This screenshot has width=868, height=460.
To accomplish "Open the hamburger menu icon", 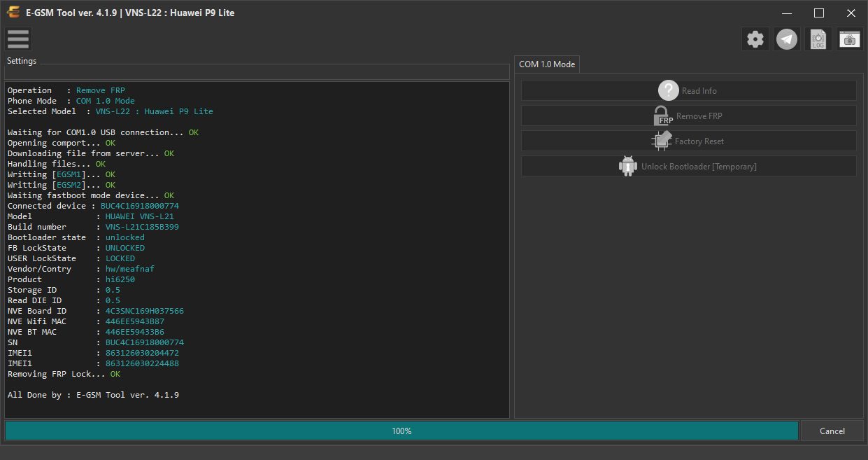I will [x=17, y=39].
